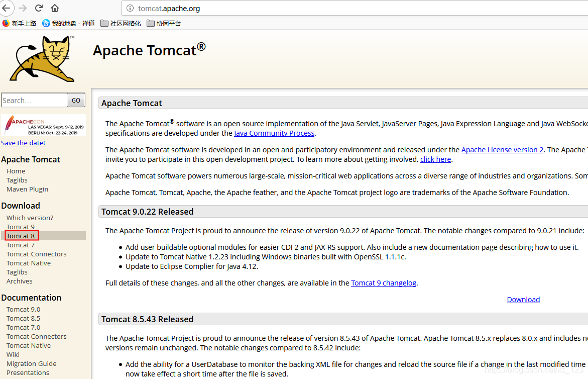Focus the Search... input field

point(34,100)
